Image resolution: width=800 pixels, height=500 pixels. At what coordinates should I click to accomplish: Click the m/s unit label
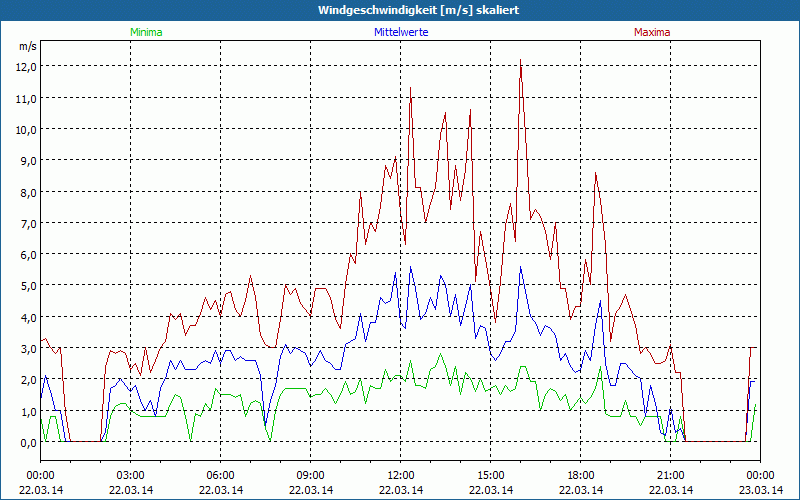tap(28, 46)
